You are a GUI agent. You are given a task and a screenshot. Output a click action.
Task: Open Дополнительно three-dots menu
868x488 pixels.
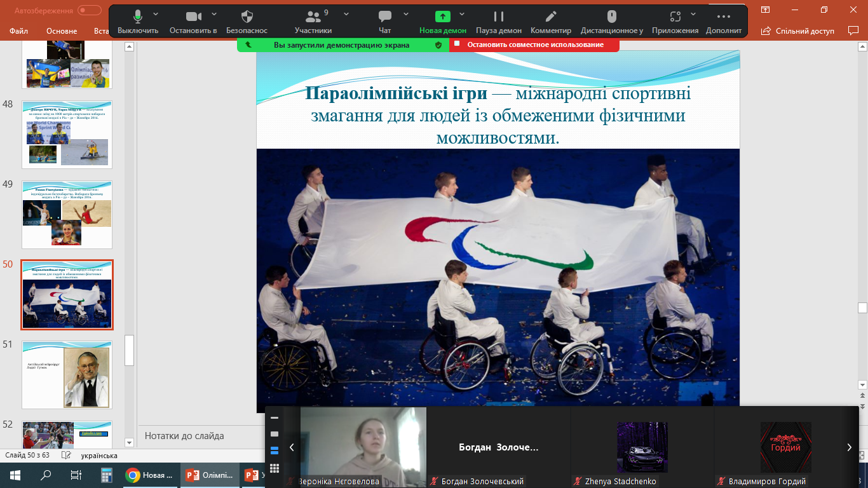[x=723, y=21]
